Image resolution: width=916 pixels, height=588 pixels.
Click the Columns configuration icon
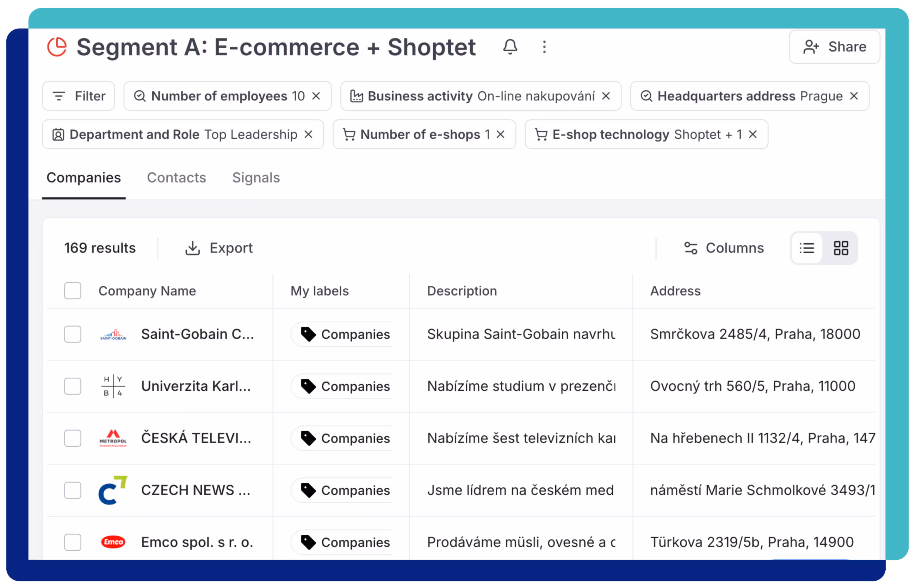tap(691, 247)
